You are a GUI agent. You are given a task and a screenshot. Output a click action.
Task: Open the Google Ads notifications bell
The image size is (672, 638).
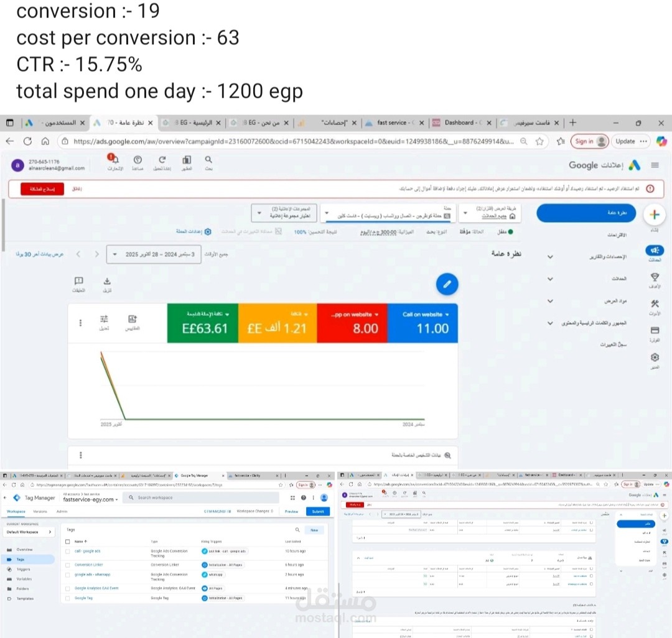(x=114, y=160)
